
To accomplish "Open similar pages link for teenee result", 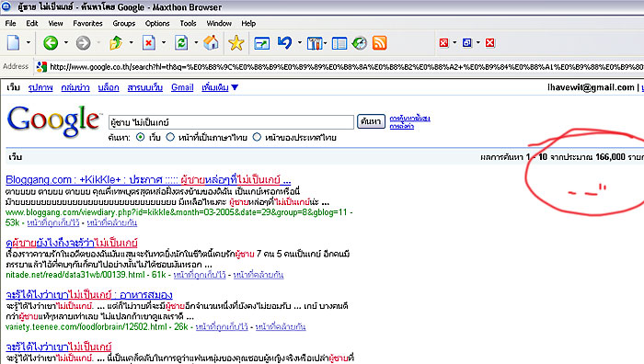I will tap(281, 326).
